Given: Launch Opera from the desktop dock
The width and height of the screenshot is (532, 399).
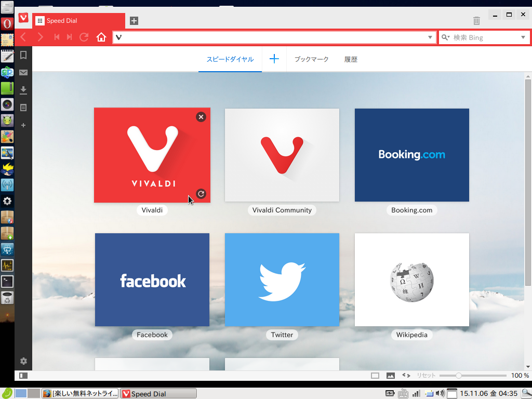Looking at the screenshot, I should [x=7, y=24].
